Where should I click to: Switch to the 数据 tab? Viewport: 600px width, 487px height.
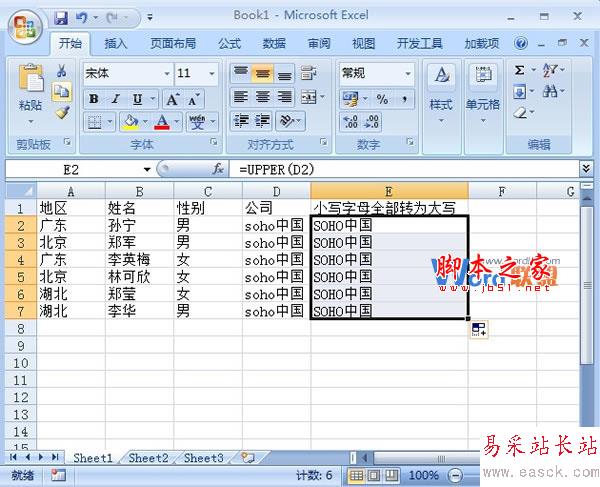(274, 44)
